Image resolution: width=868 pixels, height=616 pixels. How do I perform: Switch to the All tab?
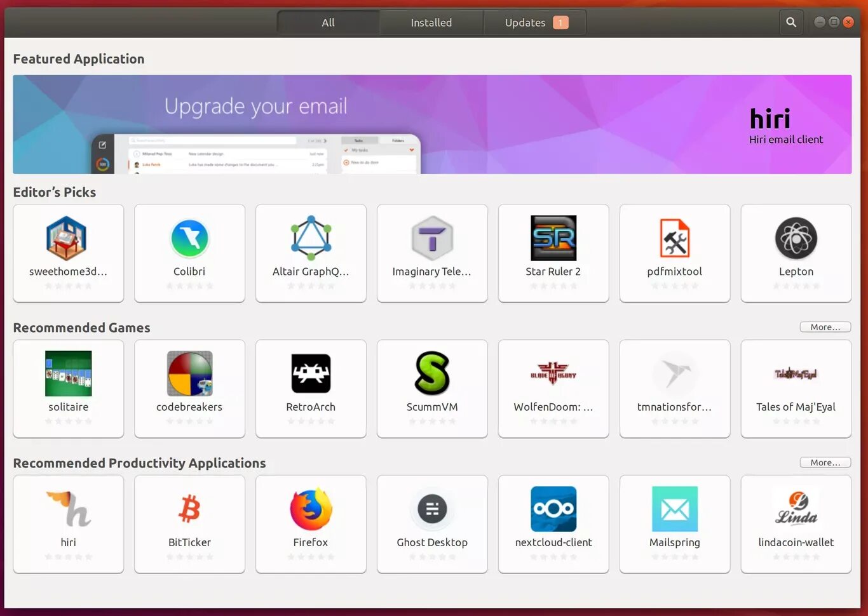(x=328, y=22)
